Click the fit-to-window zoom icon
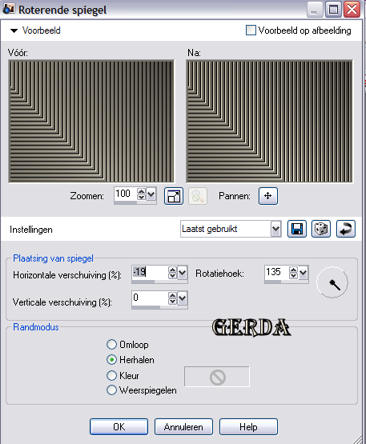Viewport: 366px width, 444px height. click(174, 196)
